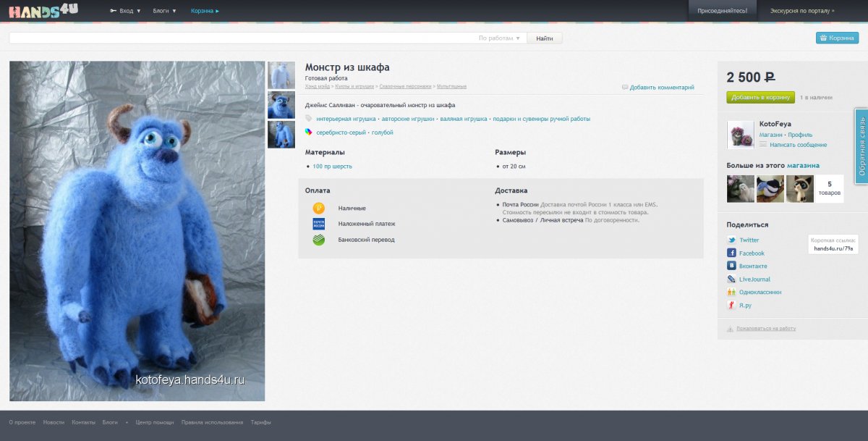Image resolution: width=868 pixels, height=441 pixels.
Task: Click the tag icon before keywords
Action: [309, 119]
